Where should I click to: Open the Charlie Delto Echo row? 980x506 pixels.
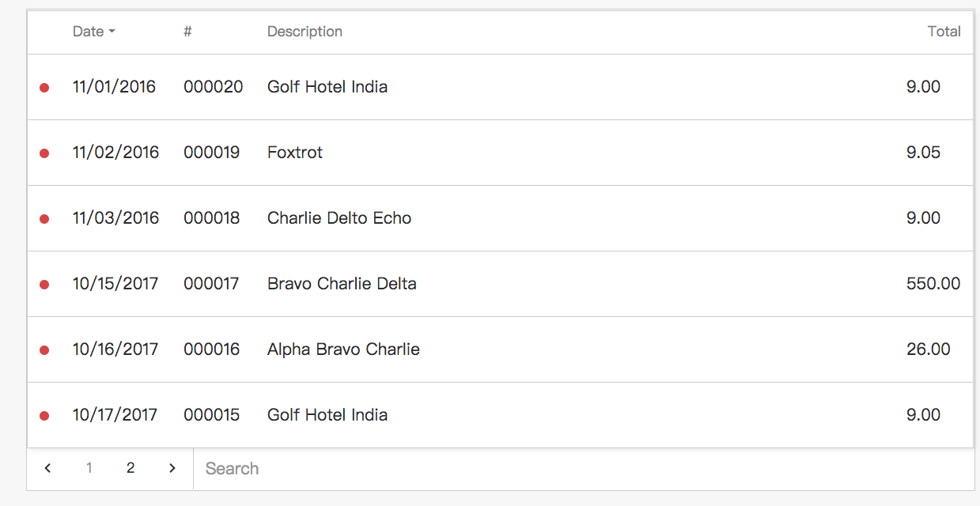500,218
